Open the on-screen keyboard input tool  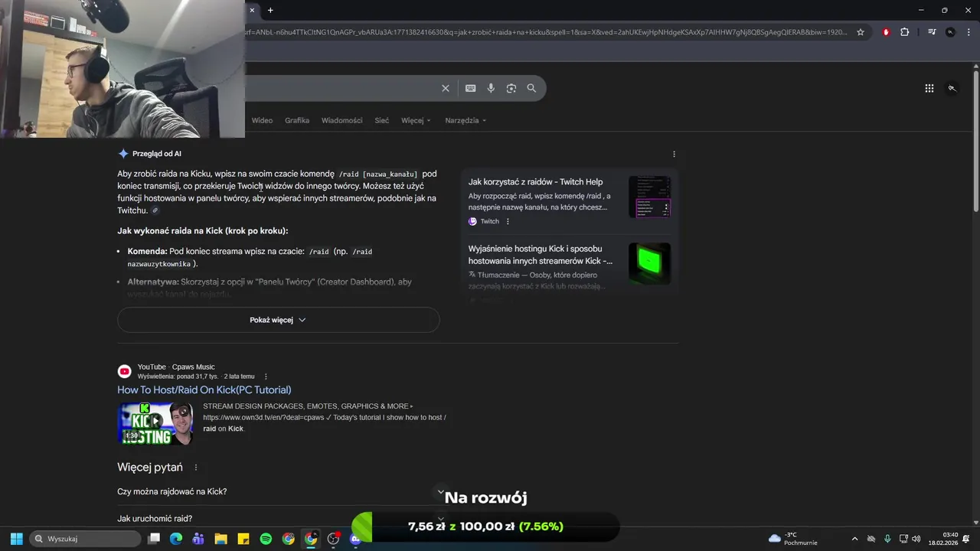pyautogui.click(x=471, y=88)
